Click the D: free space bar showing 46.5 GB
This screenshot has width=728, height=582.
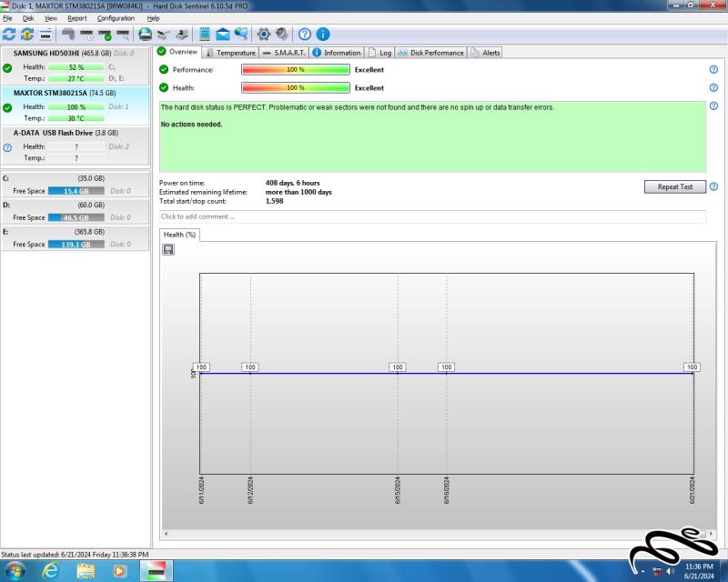point(76,217)
